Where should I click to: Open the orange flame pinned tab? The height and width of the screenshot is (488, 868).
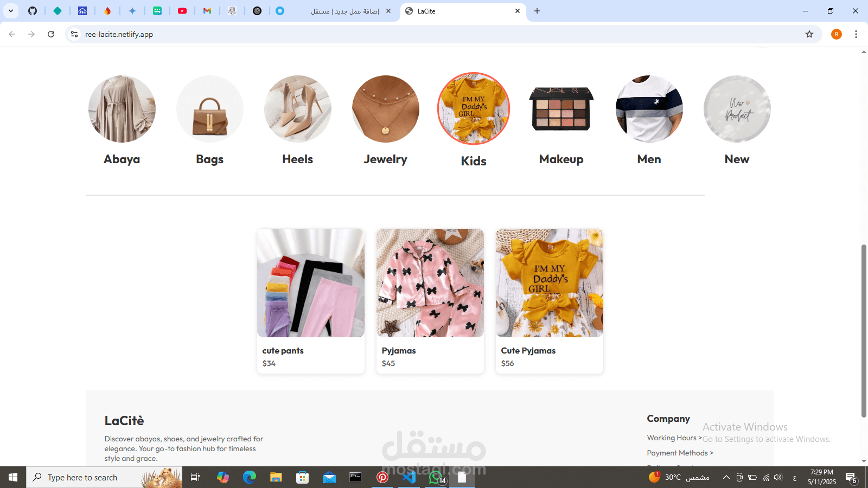click(x=107, y=11)
